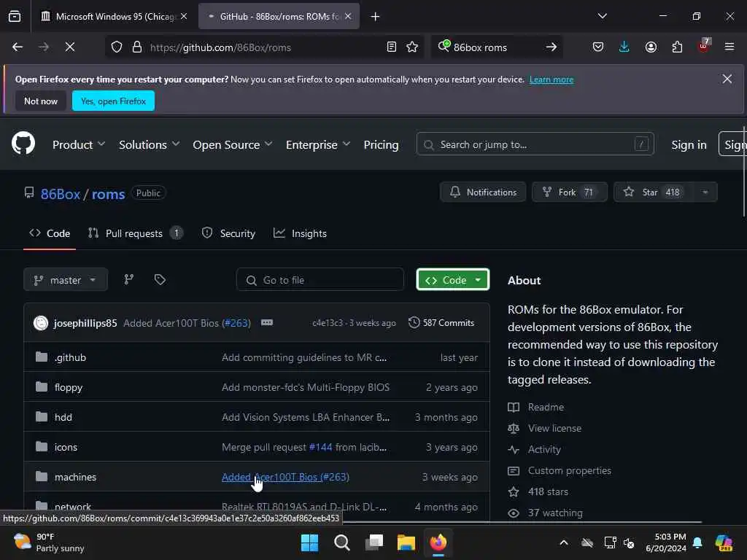Close the GitHub 86Box/roms tab
This screenshot has width=747, height=560.
pos(348,16)
